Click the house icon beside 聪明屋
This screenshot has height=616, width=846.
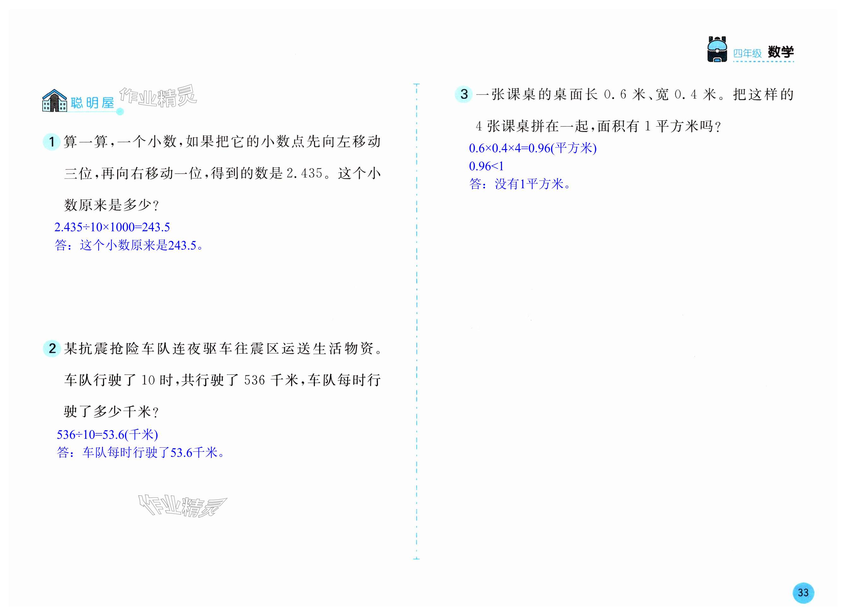click(x=54, y=100)
